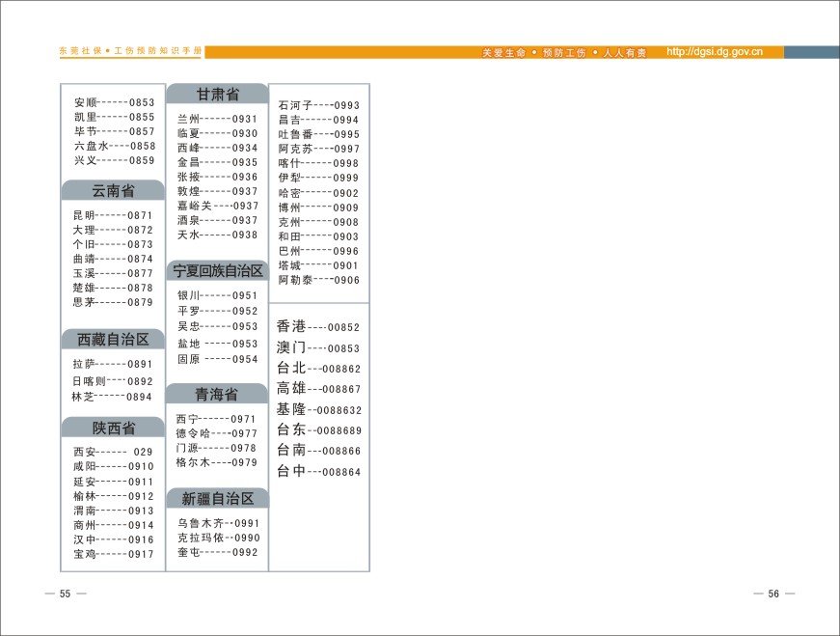
Task: Select the 宁夏回族自治区 section header
Action: pyautogui.click(x=217, y=271)
